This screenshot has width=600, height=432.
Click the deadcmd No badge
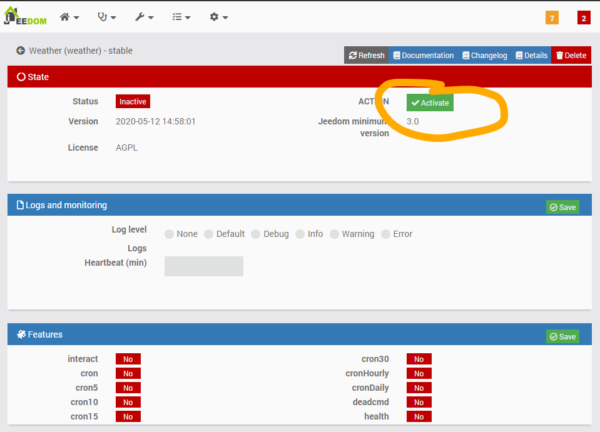(419, 402)
